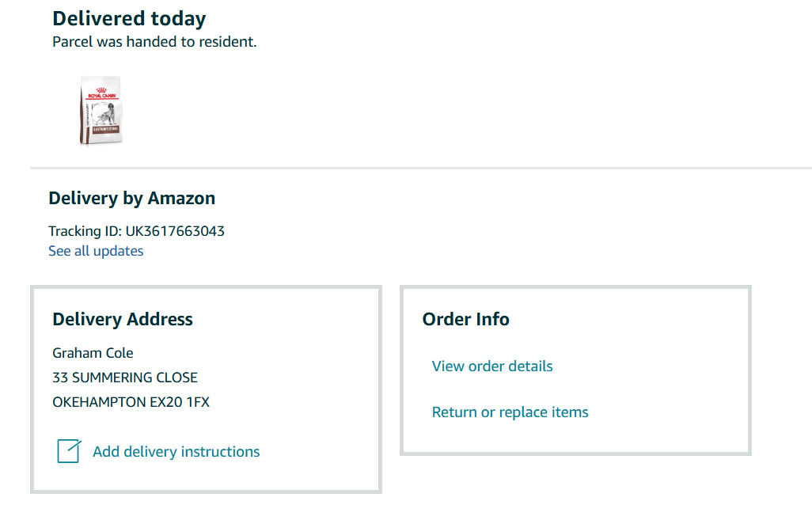Click the Add delivery instructions edit icon
This screenshot has width=812, height=520.
[x=69, y=450]
